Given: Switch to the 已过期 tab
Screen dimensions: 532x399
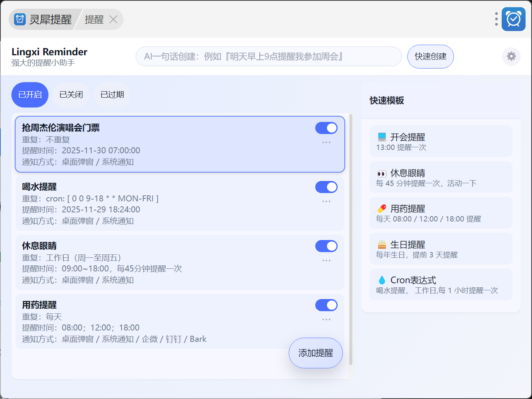Looking at the screenshot, I should pos(112,95).
